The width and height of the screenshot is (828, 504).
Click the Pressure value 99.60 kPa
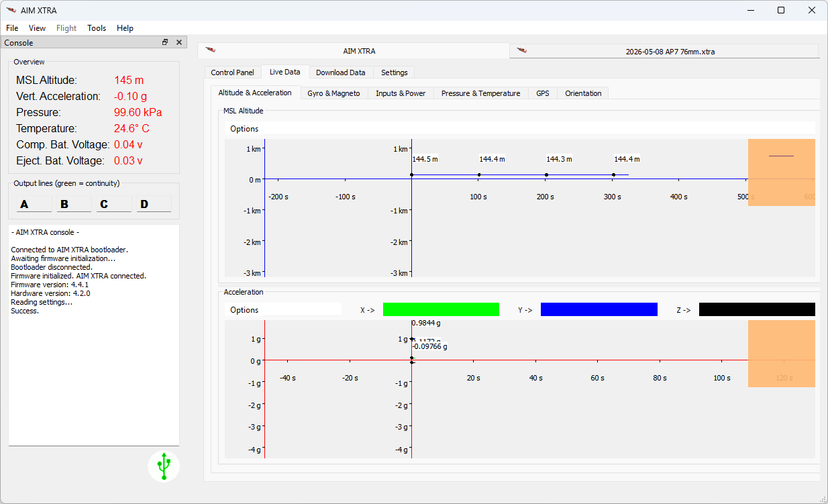[138, 112]
